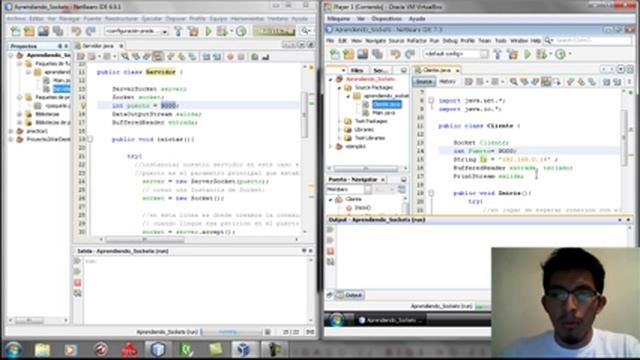Switch to Files tab in VirtualBox NetBeans
The width and height of the screenshot is (640, 360).
[x=357, y=70]
